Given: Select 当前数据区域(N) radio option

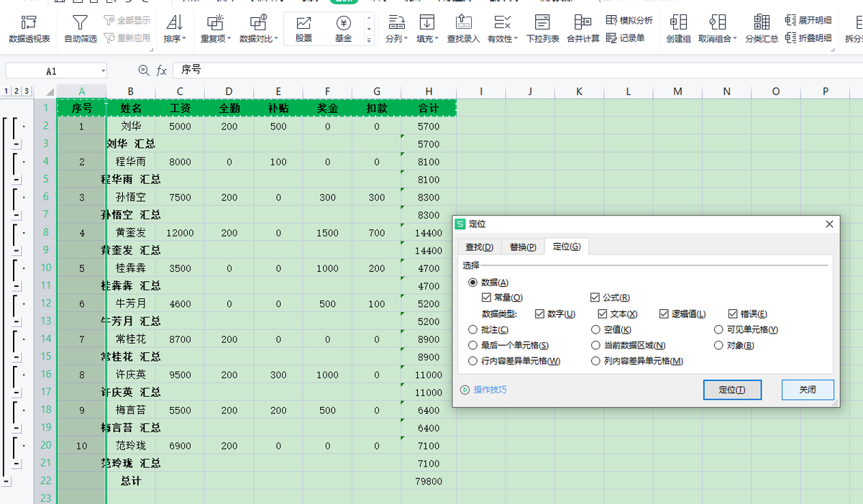Looking at the screenshot, I should tap(595, 345).
